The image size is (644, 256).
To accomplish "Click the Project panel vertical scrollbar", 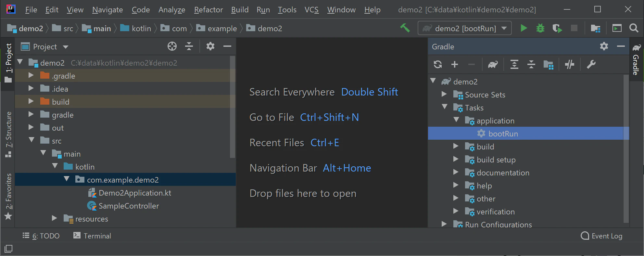I will (x=233, y=107).
